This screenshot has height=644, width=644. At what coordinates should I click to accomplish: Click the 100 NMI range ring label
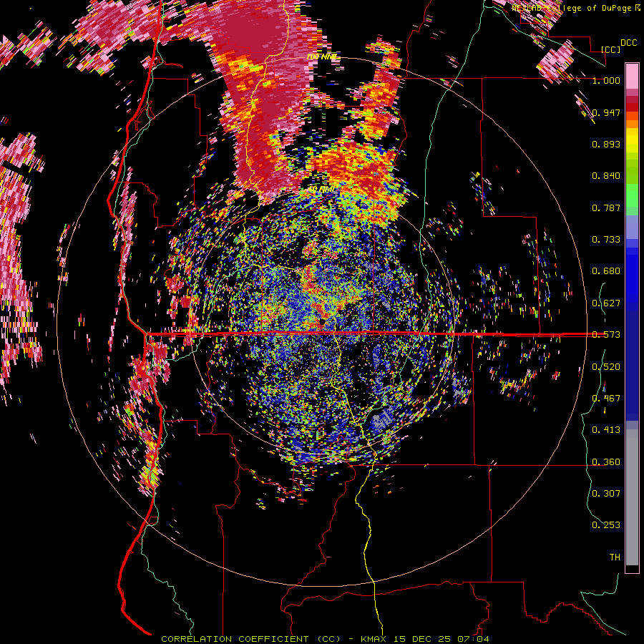tap(322, 57)
